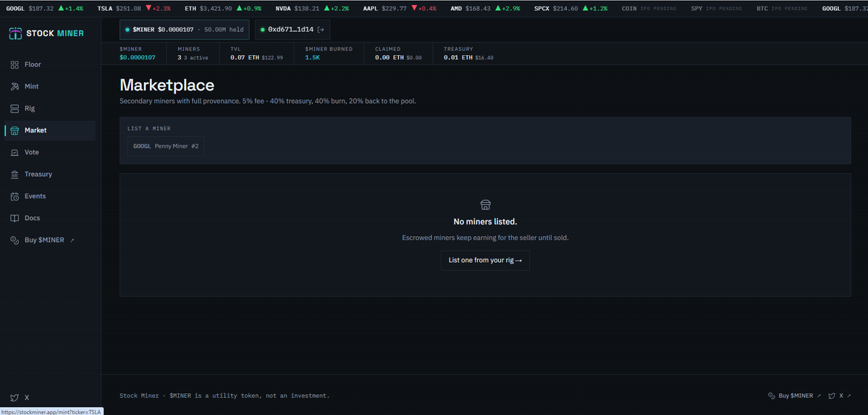
Task: Open the Events page
Action: (50, 196)
